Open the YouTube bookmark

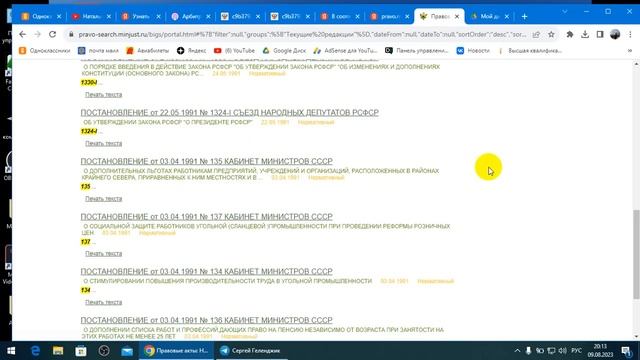[234, 51]
